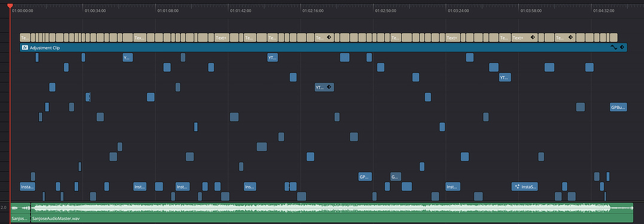The image size is (644, 224).
Task: Click the 01:04:32:00 ruler timecode
Action: [604, 11]
